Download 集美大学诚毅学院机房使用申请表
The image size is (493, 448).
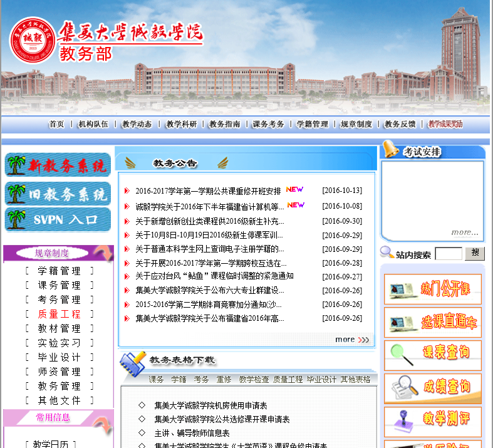pyautogui.click(x=210, y=405)
